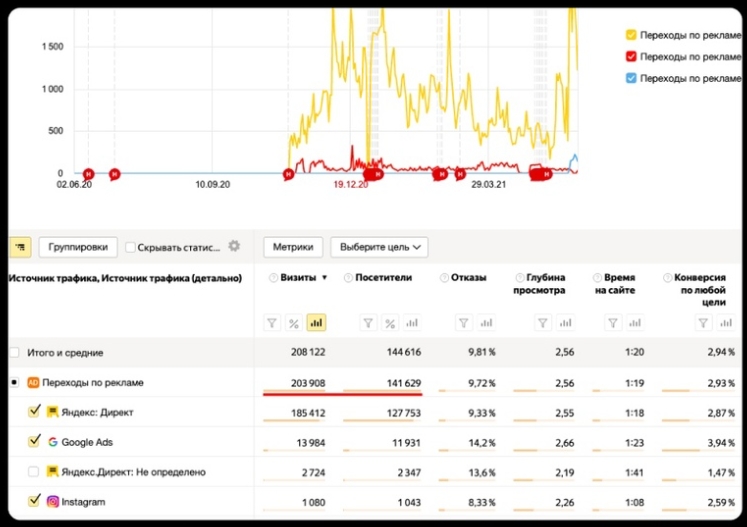Uncheck the Яндекс: Директ row checkbox
This screenshot has height=527, width=747.
(33, 411)
